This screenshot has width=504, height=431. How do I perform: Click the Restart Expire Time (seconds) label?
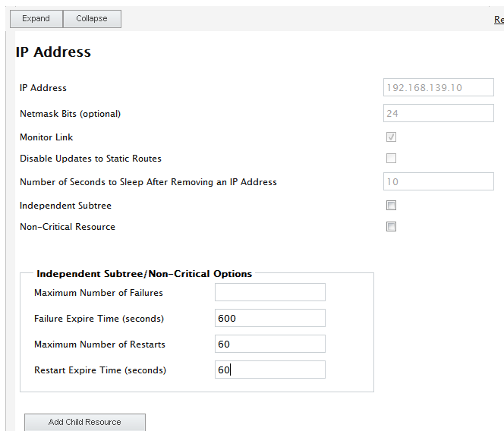100,370
